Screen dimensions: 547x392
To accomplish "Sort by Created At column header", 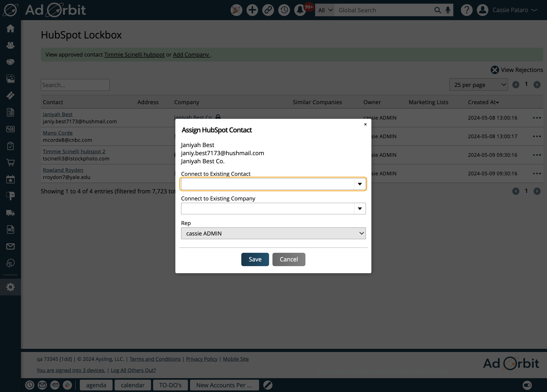I will (483, 102).
